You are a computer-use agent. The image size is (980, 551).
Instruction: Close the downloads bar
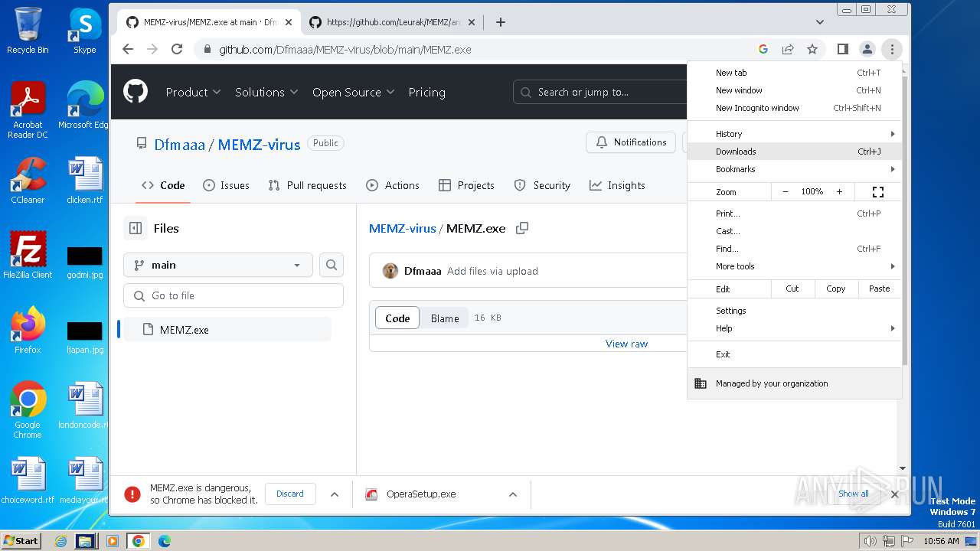(894, 494)
